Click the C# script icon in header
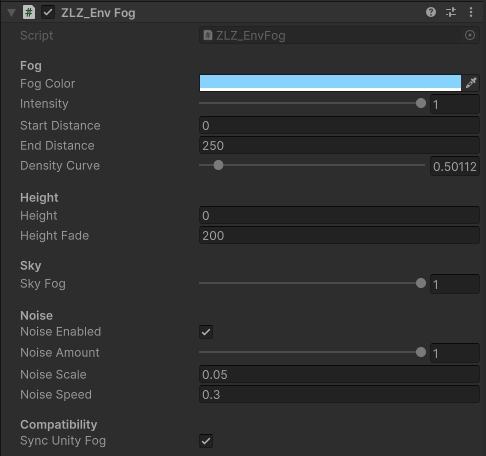 tap(29, 13)
